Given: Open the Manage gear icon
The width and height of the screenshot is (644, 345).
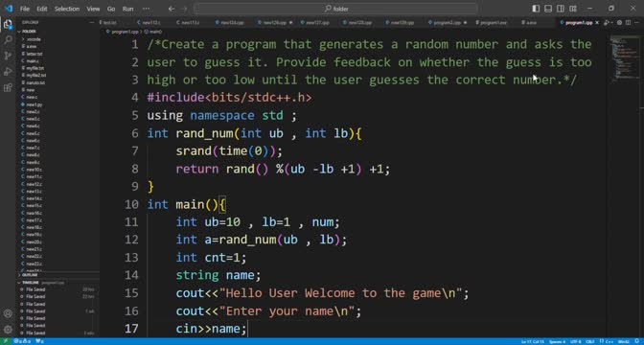Looking at the screenshot, I should click(8, 330).
